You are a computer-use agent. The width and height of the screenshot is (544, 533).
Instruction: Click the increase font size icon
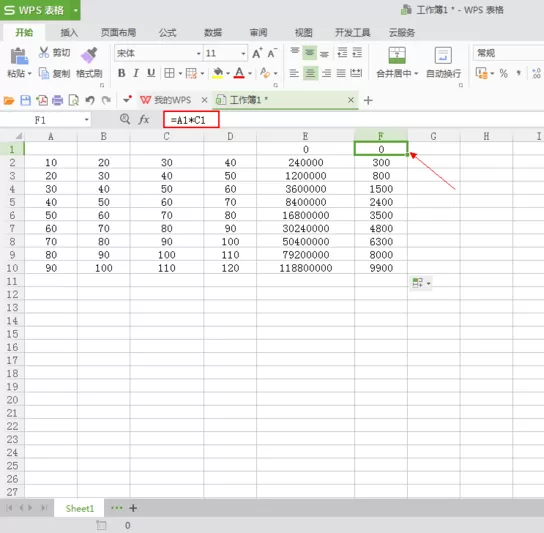[x=257, y=53]
